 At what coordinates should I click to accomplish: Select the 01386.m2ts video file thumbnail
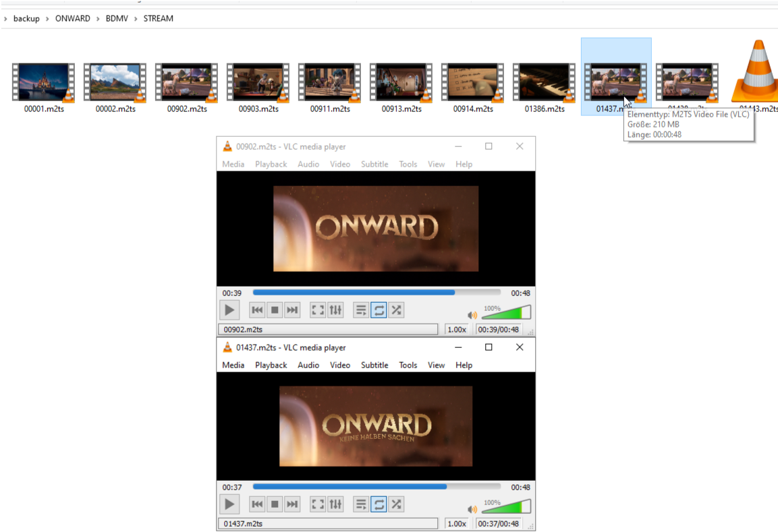[x=544, y=82]
